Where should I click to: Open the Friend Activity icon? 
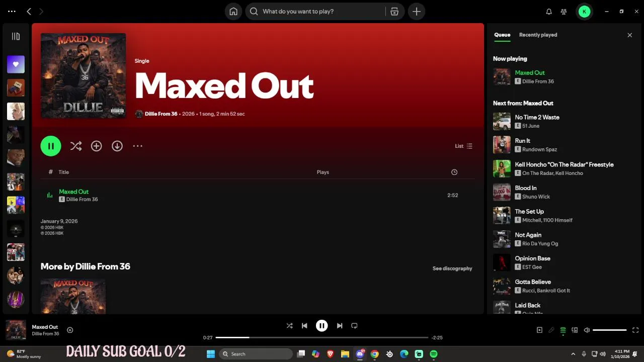(x=564, y=12)
